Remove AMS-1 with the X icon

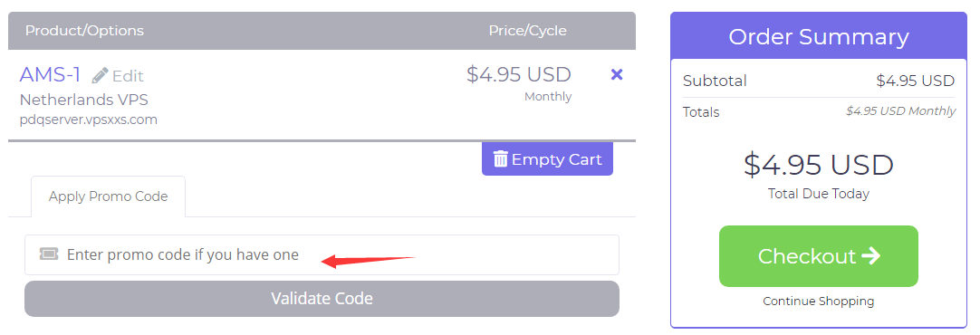tap(616, 74)
